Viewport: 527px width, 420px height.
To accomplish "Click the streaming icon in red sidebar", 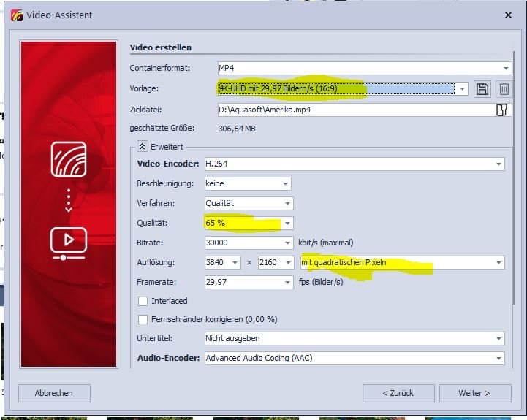I will point(69,159).
